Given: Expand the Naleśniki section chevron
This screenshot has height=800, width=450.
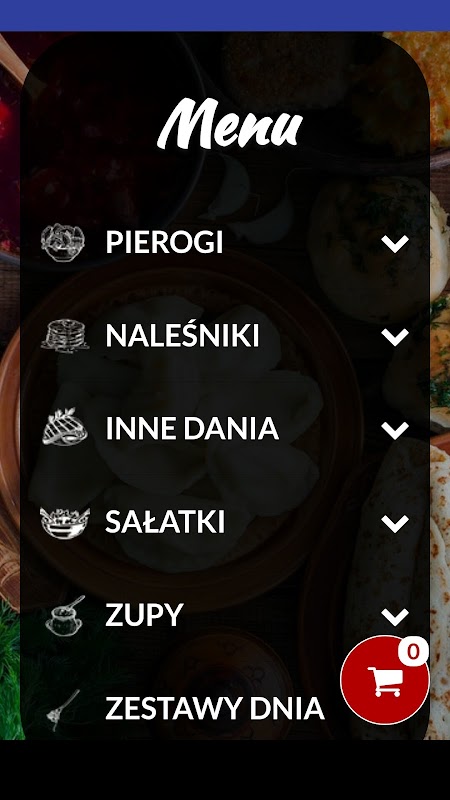Looking at the screenshot, I should pyautogui.click(x=395, y=337).
